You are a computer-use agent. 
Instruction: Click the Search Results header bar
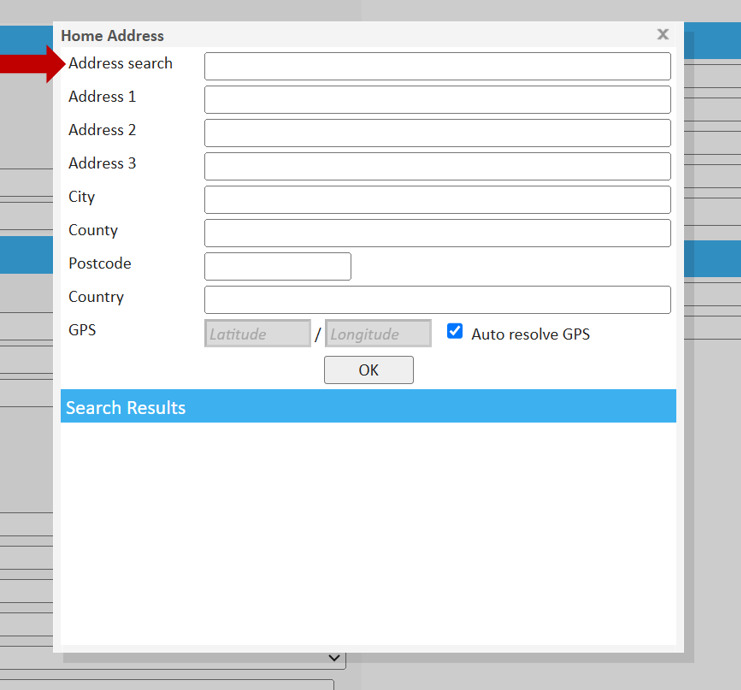(368, 407)
